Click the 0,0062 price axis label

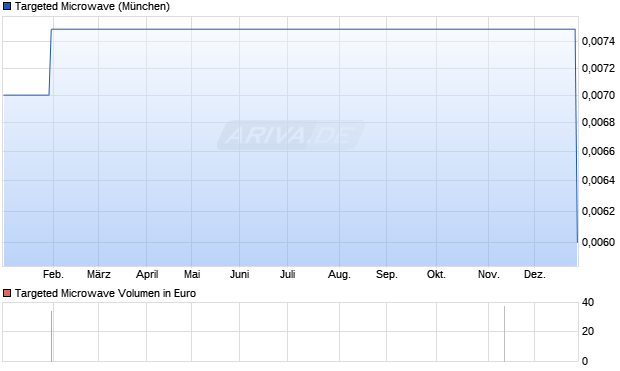(x=598, y=211)
